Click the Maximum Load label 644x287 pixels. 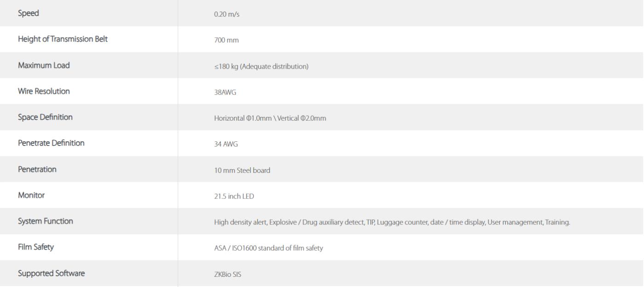pos(44,65)
